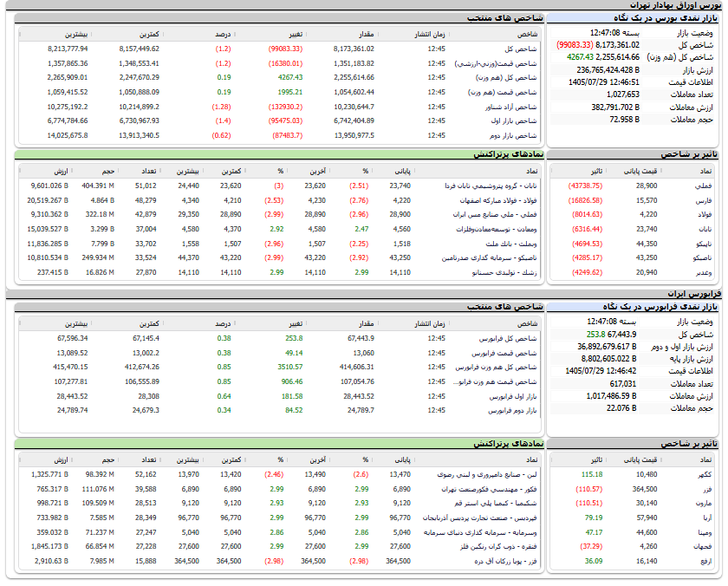Viewport: 728px width, 586px height.
Task: Open the شاخص بازار اول index row
Action: coord(279,120)
